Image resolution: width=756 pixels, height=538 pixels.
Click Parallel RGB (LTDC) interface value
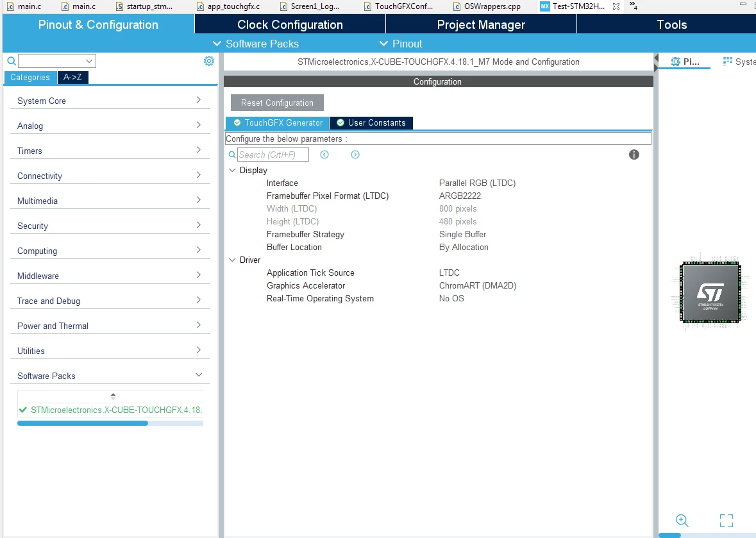477,183
